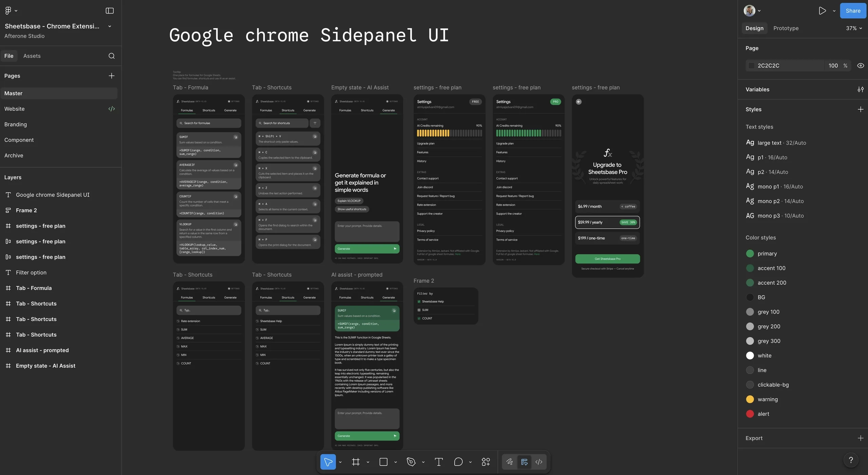Screen dimensions: 868x475
Task: Switch to the Assets tab
Action: click(x=32, y=56)
